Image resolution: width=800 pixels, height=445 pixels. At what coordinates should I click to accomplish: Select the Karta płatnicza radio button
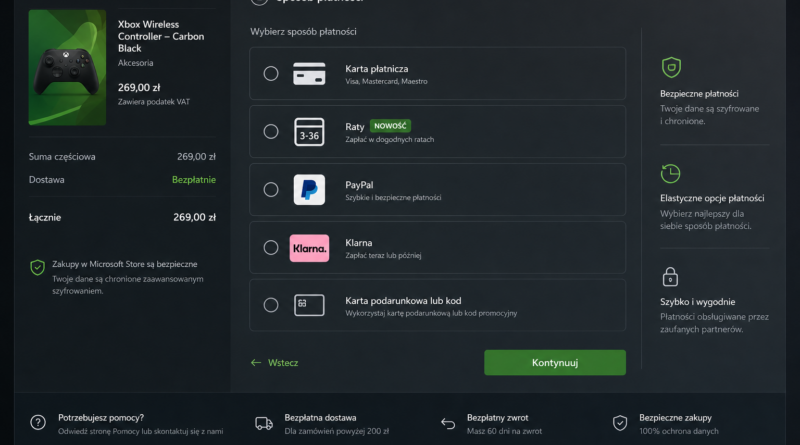point(271,73)
